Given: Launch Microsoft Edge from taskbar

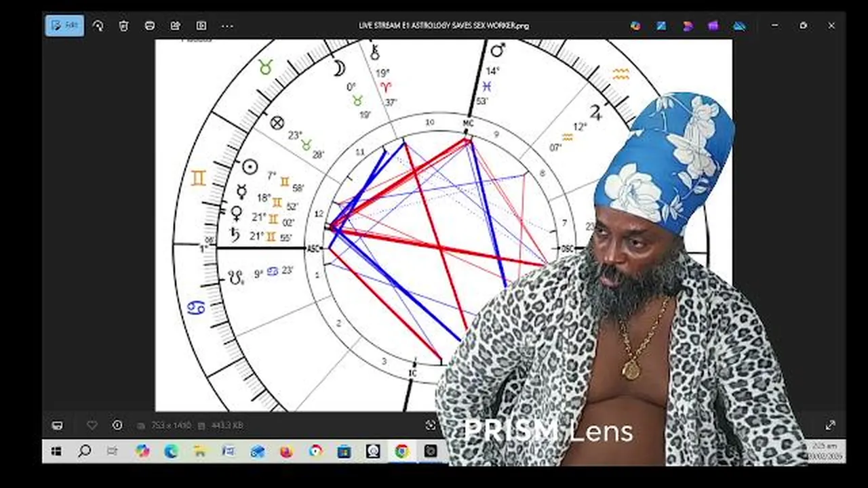Looking at the screenshot, I should (171, 451).
